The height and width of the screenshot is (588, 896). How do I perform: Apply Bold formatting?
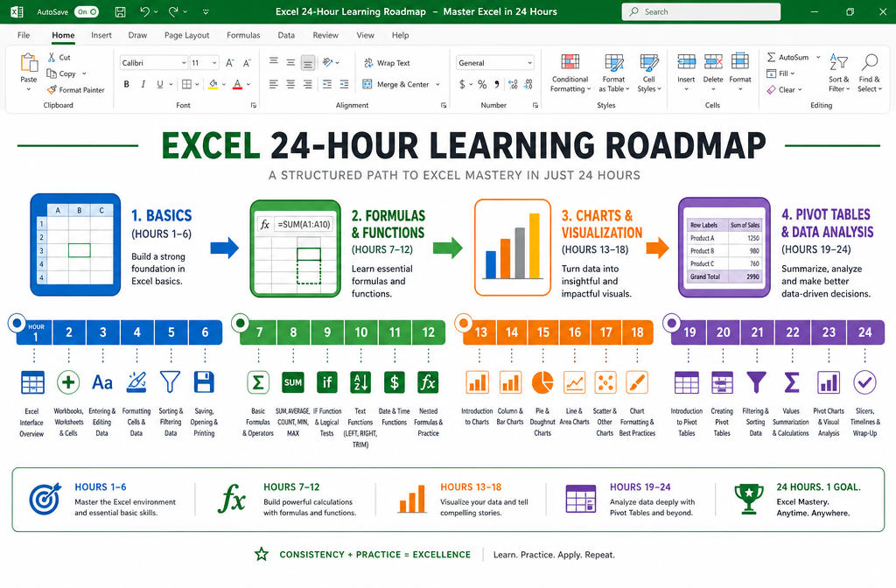[x=126, y=84]
